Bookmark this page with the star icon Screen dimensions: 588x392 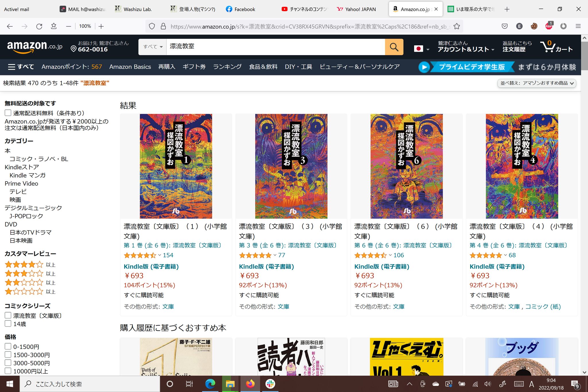(457, 26)
